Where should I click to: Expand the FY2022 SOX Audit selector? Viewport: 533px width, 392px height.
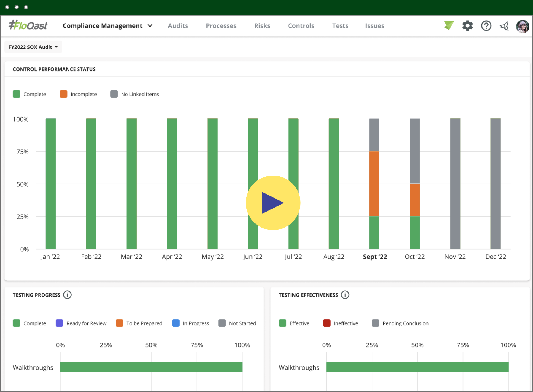[33, 47]
